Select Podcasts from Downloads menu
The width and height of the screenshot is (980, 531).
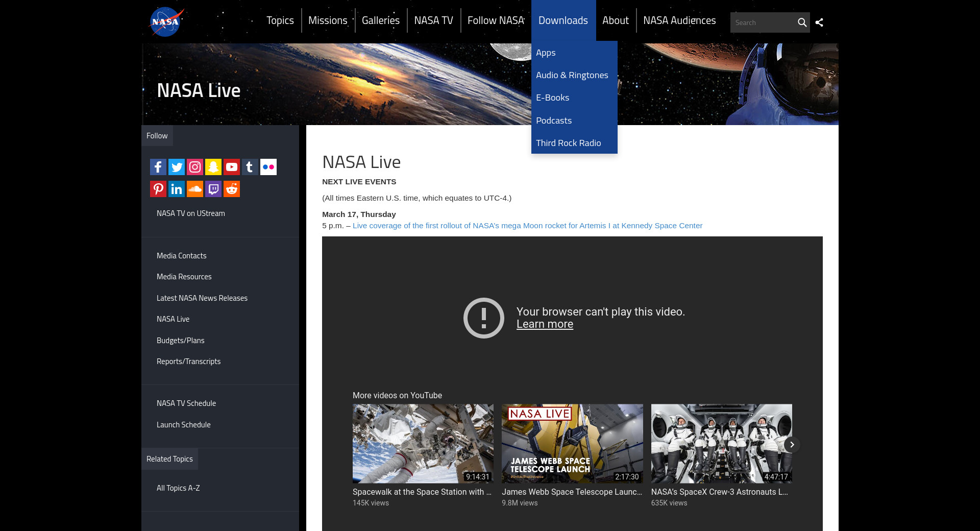(x=554, y=120)
